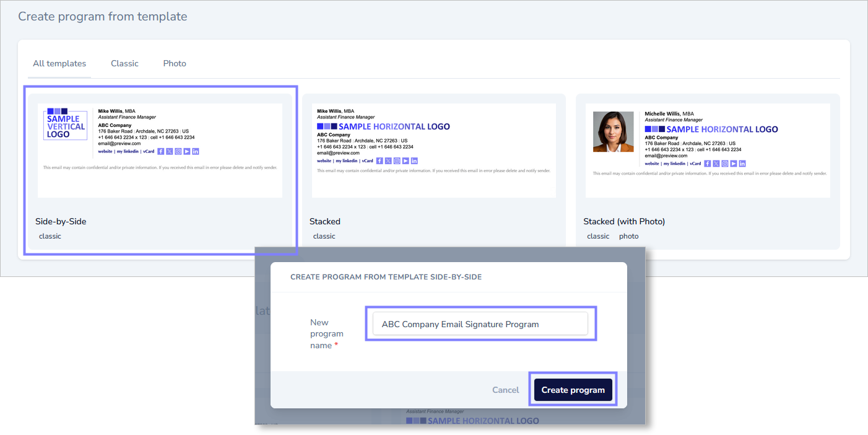Click inside the New program name field

click(480, 323)
